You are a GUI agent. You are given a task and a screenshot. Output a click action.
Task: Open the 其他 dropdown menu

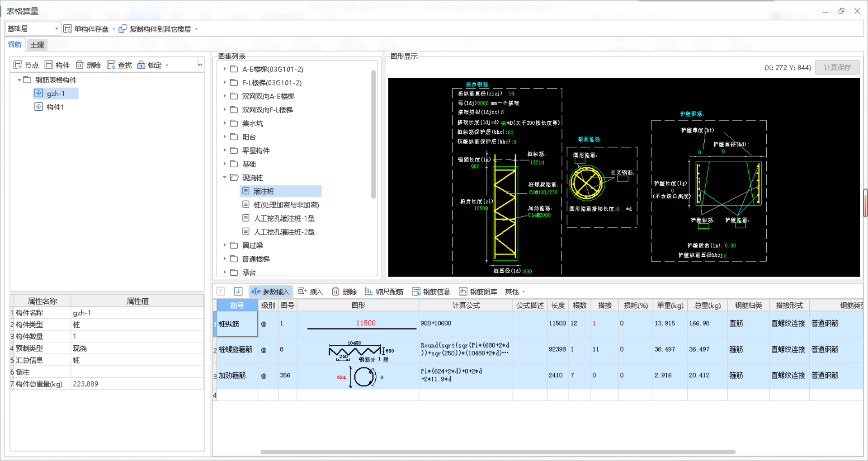pos(515,292)
